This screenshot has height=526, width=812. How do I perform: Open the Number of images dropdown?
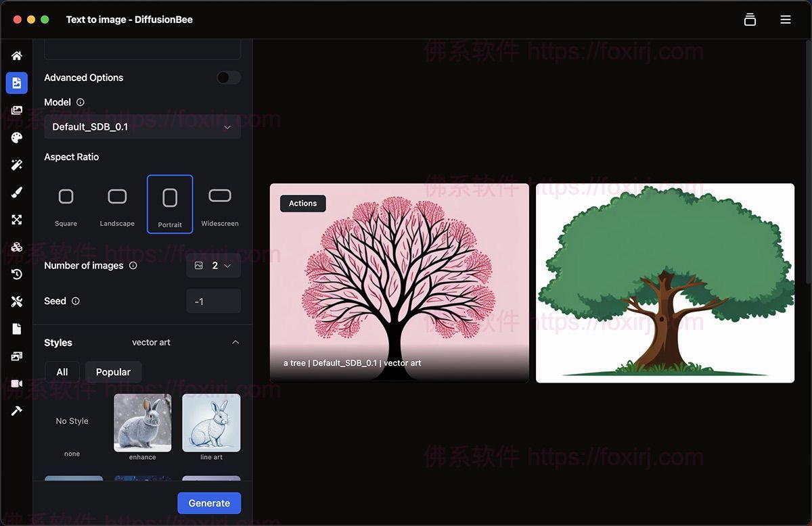tap(213, 266)
